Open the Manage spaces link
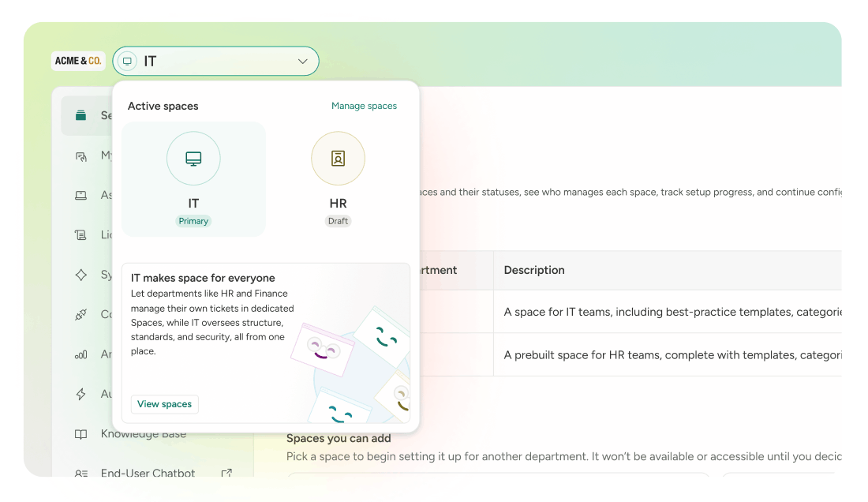The image size is (868, 502). (x=364, y=106)
